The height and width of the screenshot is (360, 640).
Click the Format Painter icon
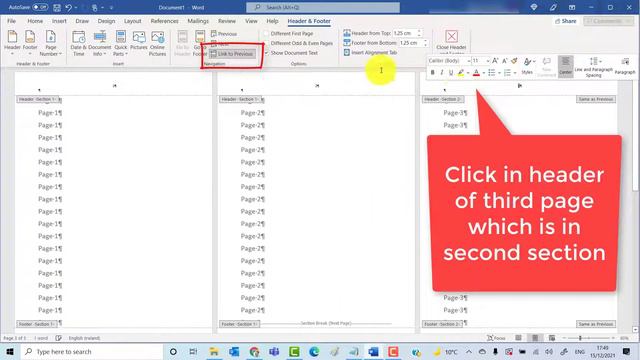click(x=514, y=61)
